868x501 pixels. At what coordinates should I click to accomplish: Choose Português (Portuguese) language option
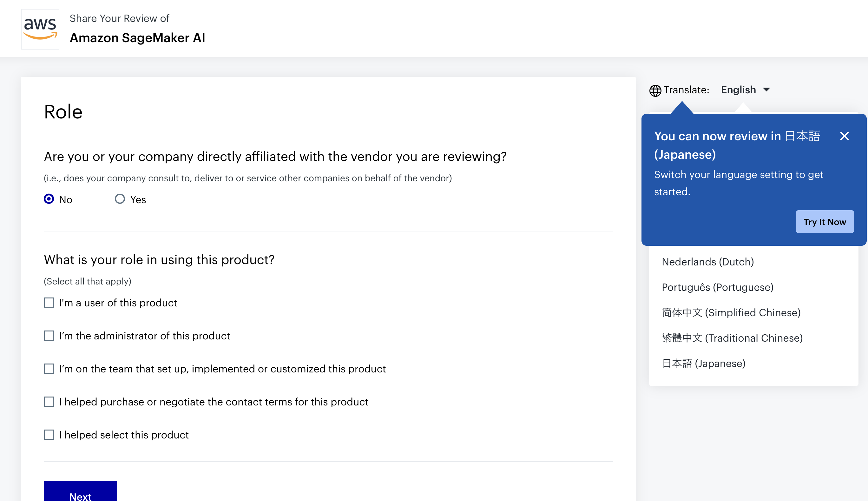(717, 287)
